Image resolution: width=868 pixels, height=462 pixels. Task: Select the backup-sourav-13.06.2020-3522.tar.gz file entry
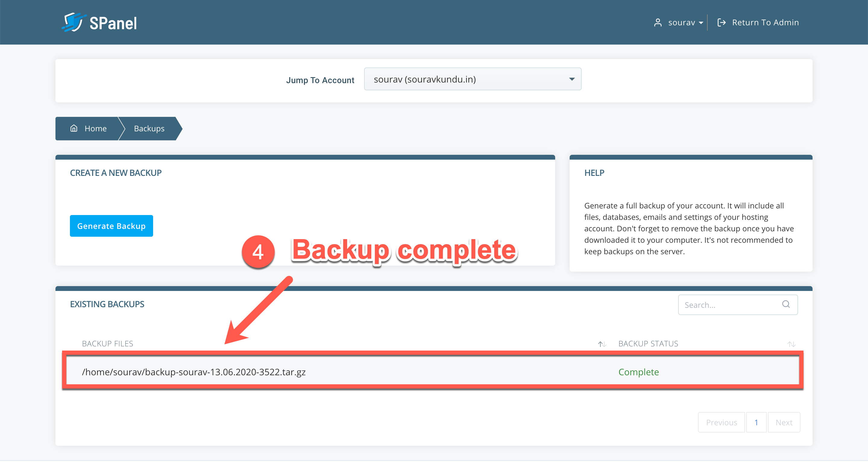click(194, 372)
